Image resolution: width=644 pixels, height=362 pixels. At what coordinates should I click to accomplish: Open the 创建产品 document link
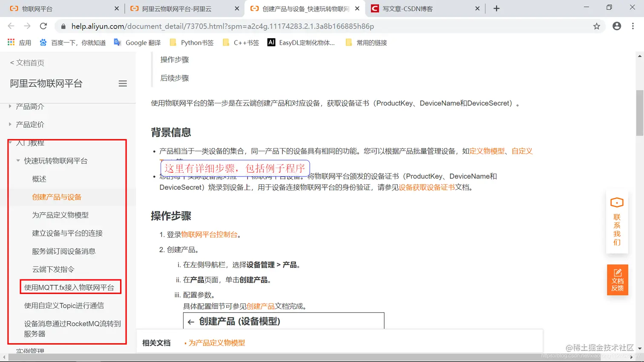click(261, 306)
